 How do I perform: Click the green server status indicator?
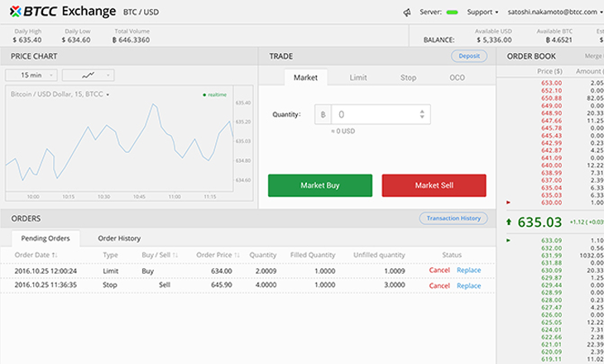pyautogui.click(x=452, y=12)
